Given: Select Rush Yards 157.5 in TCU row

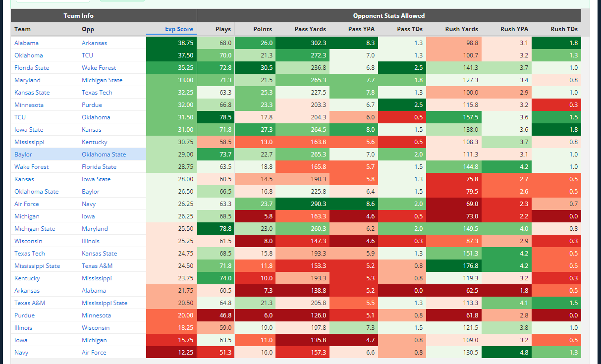Looking at the screenshot, I should [x=454, y=117].
